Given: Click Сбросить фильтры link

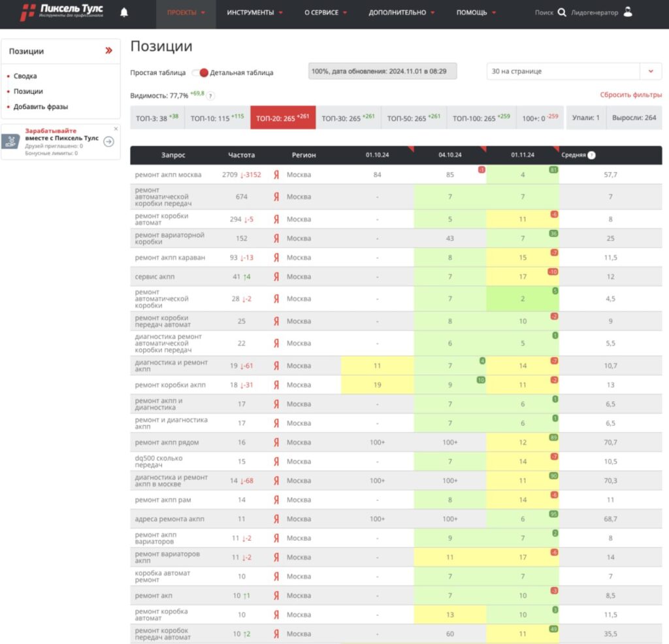Looking at the screenshot, I should click(x=630, y=95).
